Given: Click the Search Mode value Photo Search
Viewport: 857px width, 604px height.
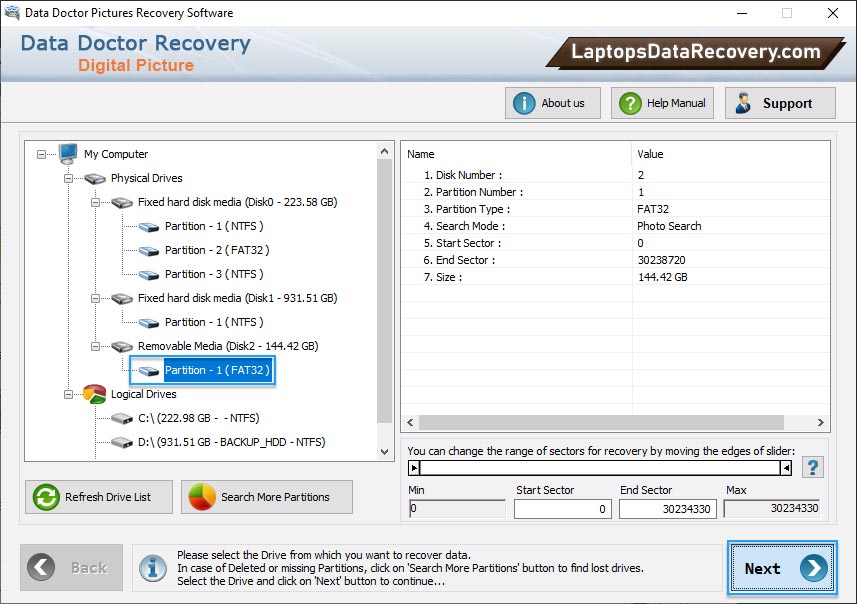Looking at the screenshot, I should (x=669, y=226).
